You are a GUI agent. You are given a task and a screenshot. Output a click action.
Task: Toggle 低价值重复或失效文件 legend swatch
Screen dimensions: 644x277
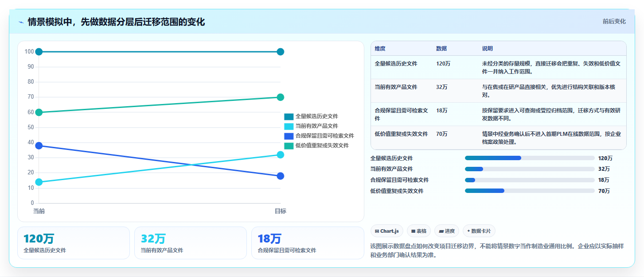289,146
